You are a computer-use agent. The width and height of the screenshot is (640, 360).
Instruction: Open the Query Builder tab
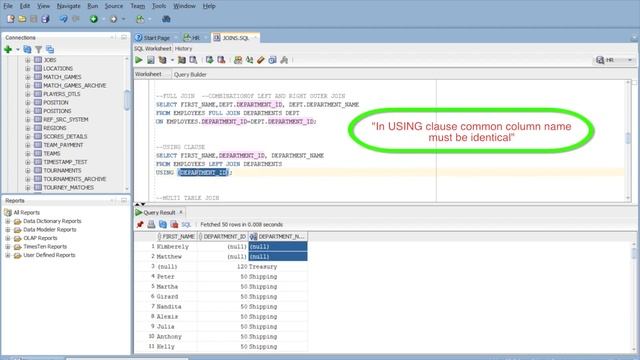coord(190,74)
